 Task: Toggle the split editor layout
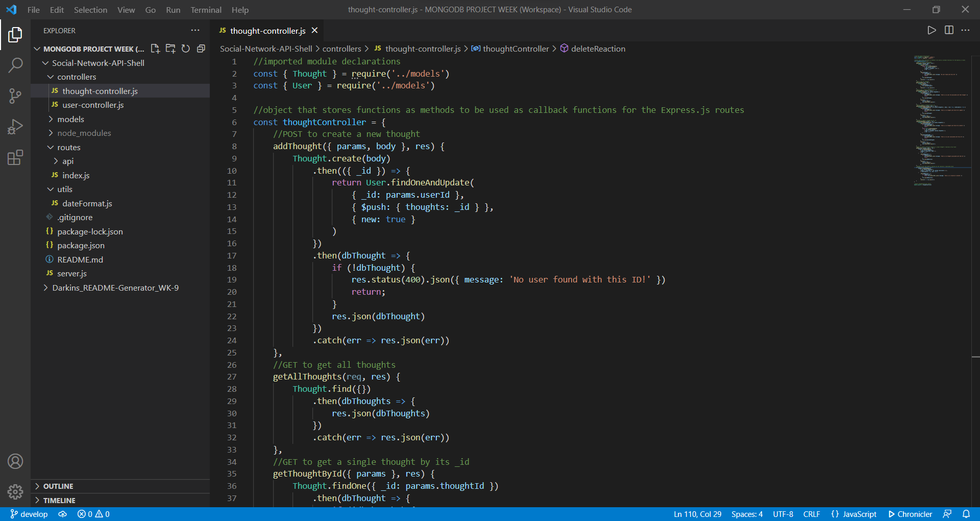coord(949,30)
